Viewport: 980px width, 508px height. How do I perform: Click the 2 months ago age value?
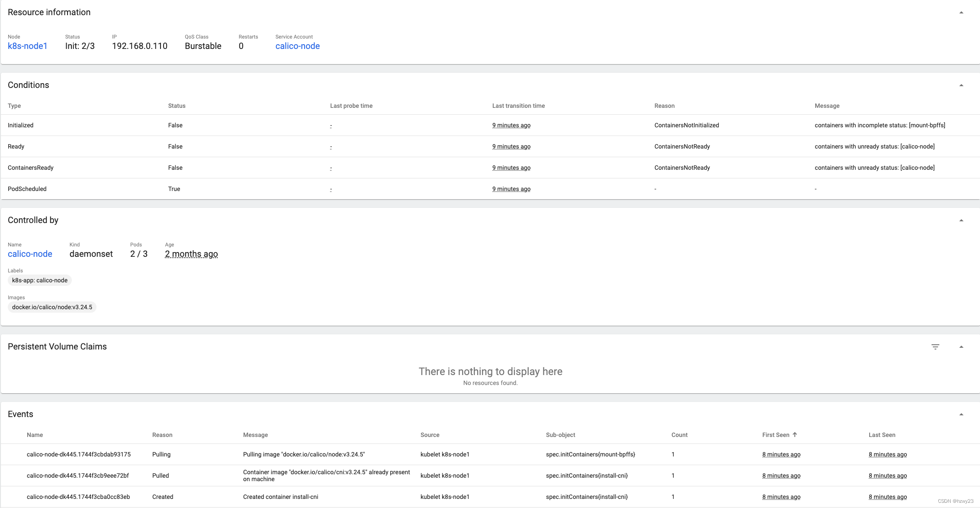point(191,254)
